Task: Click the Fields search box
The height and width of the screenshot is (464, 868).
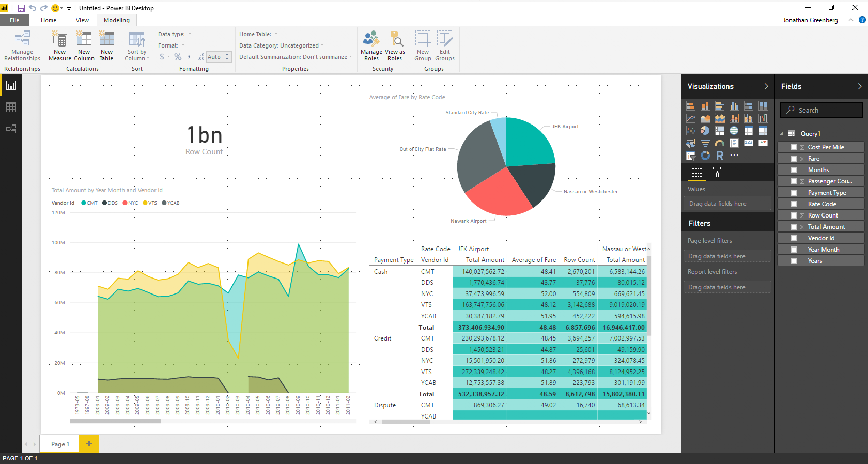Action: [821, 110]
